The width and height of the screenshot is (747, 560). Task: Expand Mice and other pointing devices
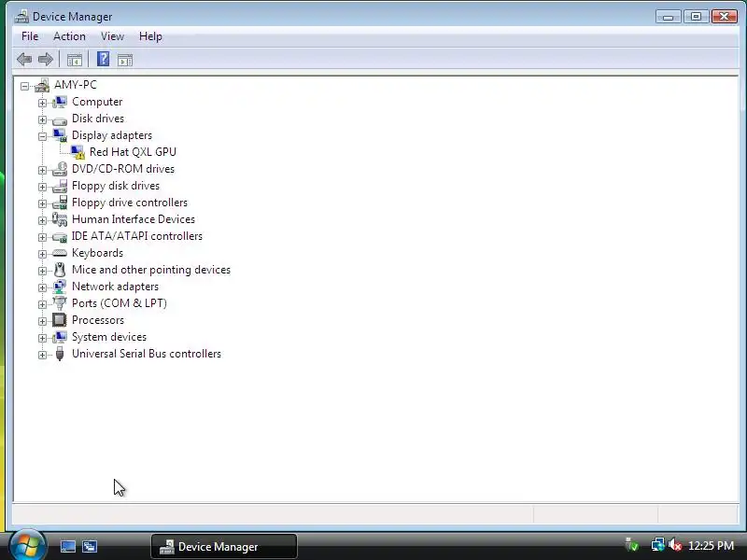(x=42, y=271)
